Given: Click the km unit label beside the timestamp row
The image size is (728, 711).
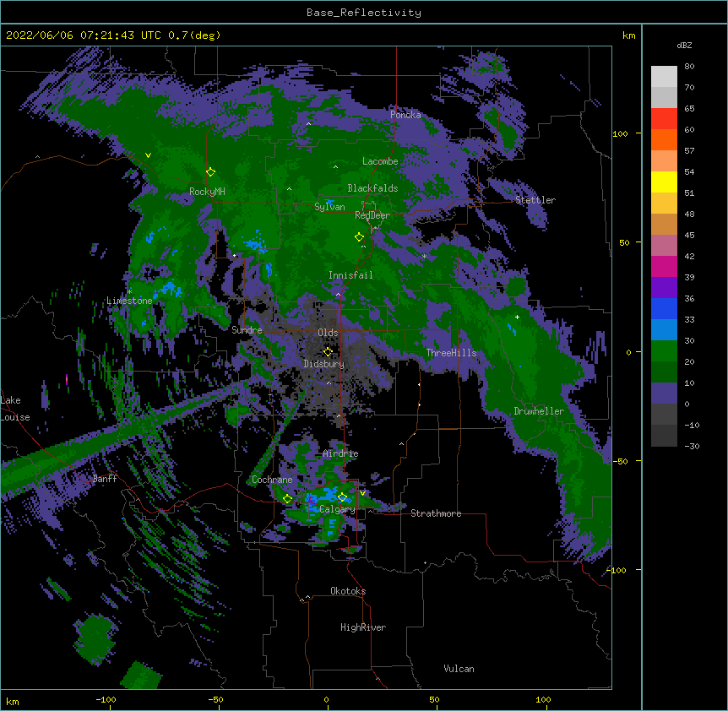Looking at the screenshot, I should [x=629, y=35].
